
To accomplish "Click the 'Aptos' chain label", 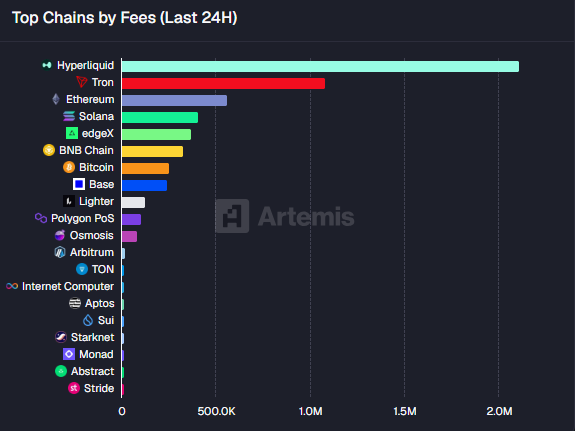I will pyautogui.click(x=100, y=304).
